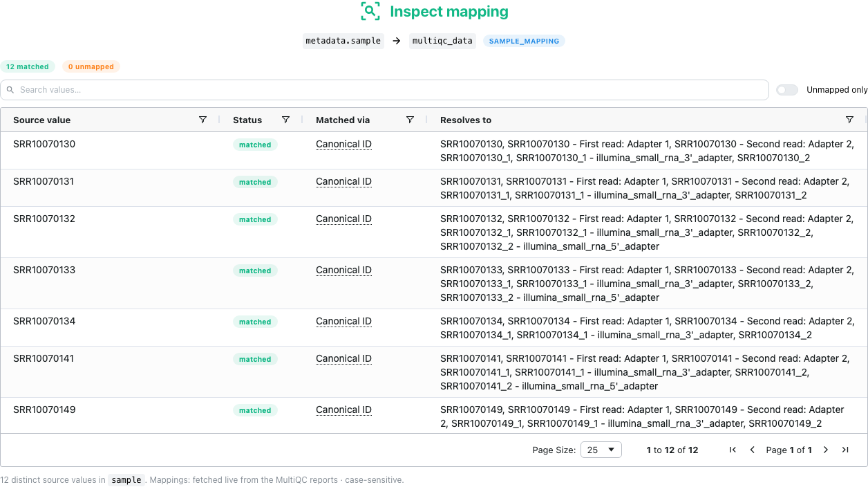Select source value SRR10070132
The image size is (868, 487).
click(44, 219)
